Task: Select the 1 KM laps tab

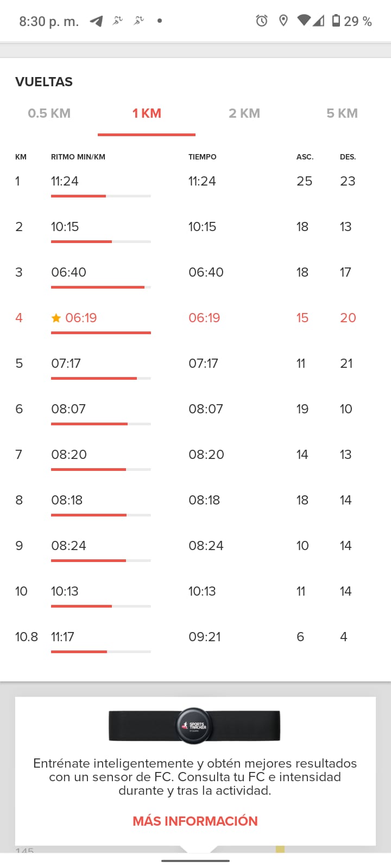Action: 147,113
